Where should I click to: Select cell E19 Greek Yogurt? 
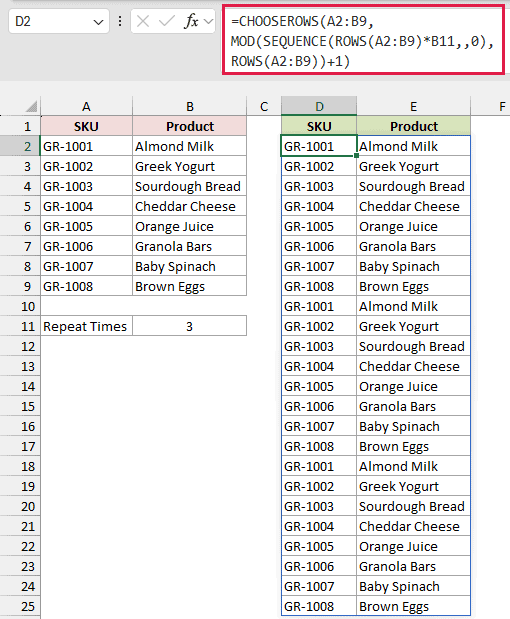(413, 486)
